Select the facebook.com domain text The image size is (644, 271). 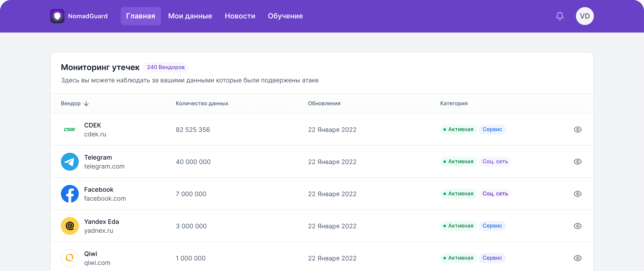click(x=105, y=199)
